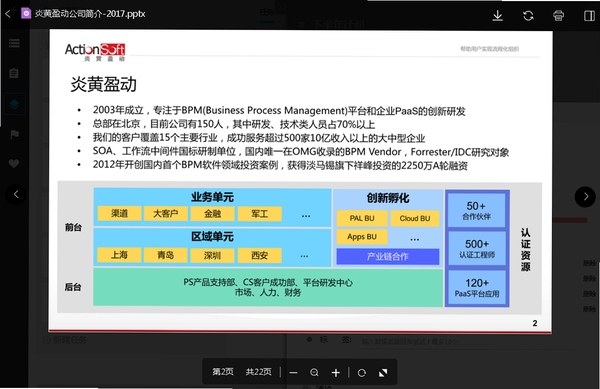Click the 第2页 page indicator
This screenshot has height=389, width=600.
point(223,372)
